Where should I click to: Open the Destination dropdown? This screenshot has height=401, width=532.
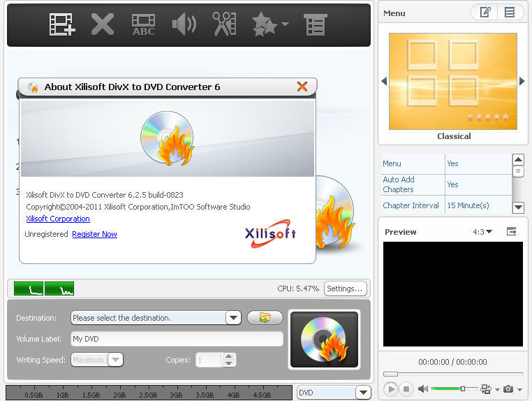coord(233,318)
